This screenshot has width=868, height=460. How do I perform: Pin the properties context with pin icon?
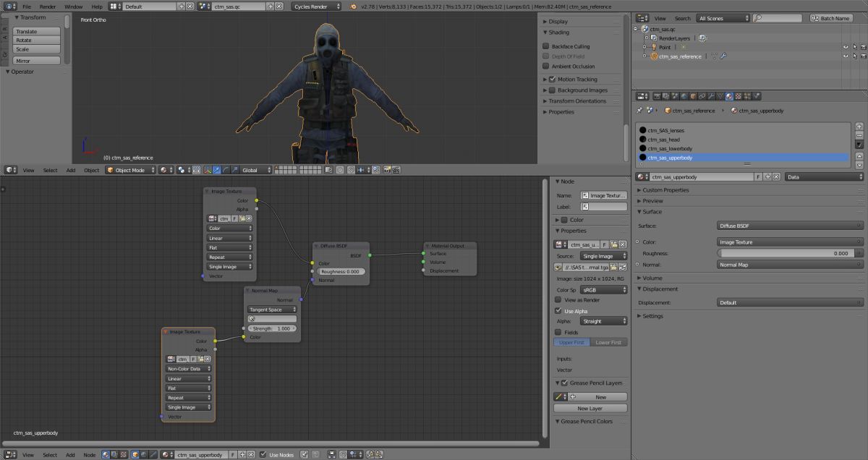tap(639, 111)
